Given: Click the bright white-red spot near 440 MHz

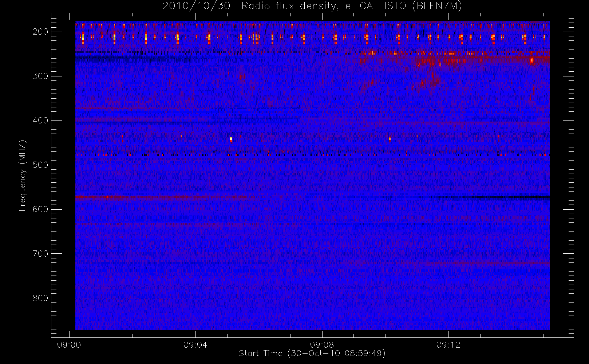Looking at the screenshot, I should coord(231,139).
